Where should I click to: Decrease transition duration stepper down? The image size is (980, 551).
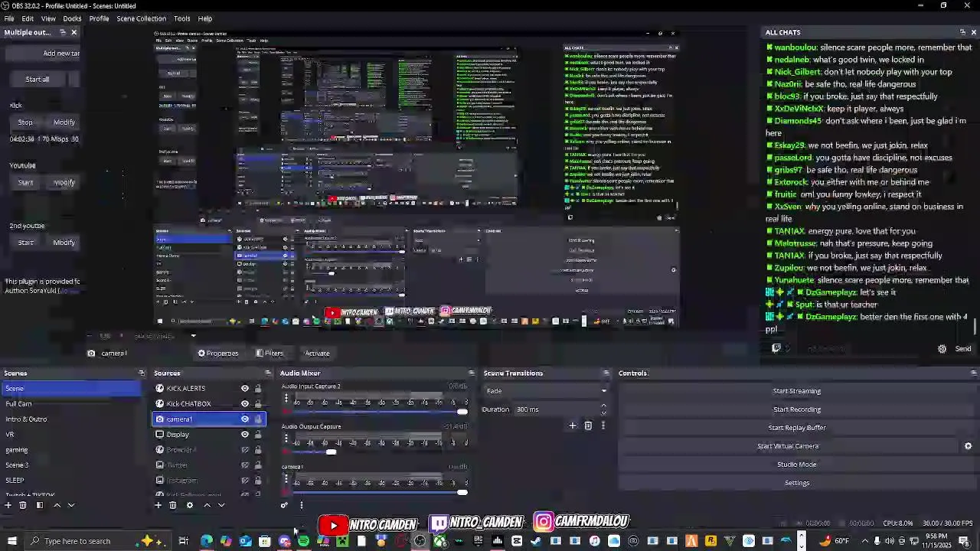coord(603,413)
